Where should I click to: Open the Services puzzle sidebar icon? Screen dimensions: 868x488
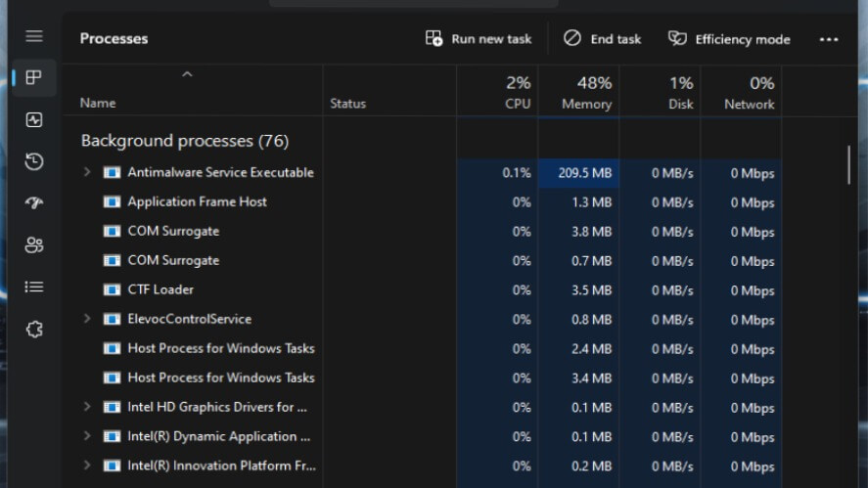pyautogui.click(x=34, y=330)
